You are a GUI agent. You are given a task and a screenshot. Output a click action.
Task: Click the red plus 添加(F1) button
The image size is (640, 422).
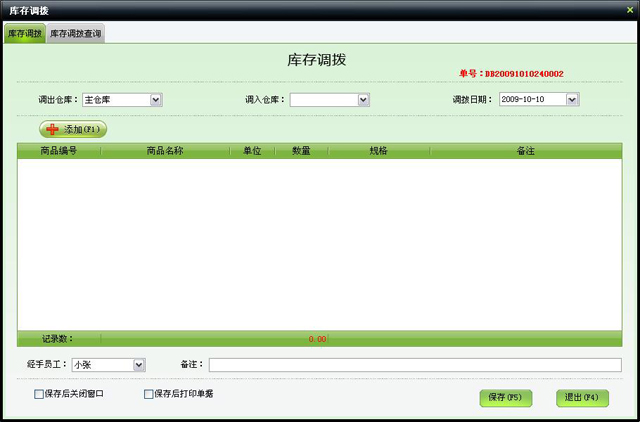click(73, 129)
